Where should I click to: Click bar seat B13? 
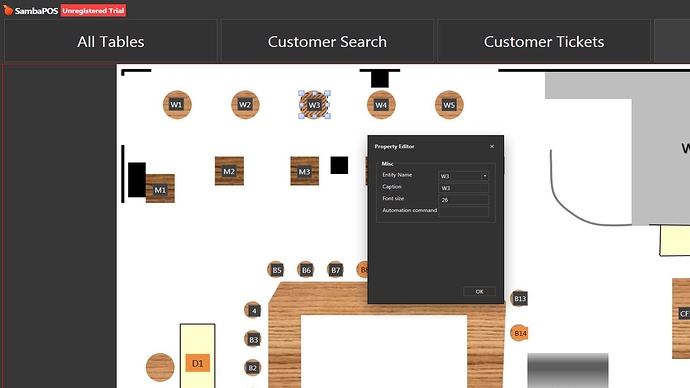[x=519, y=298]
